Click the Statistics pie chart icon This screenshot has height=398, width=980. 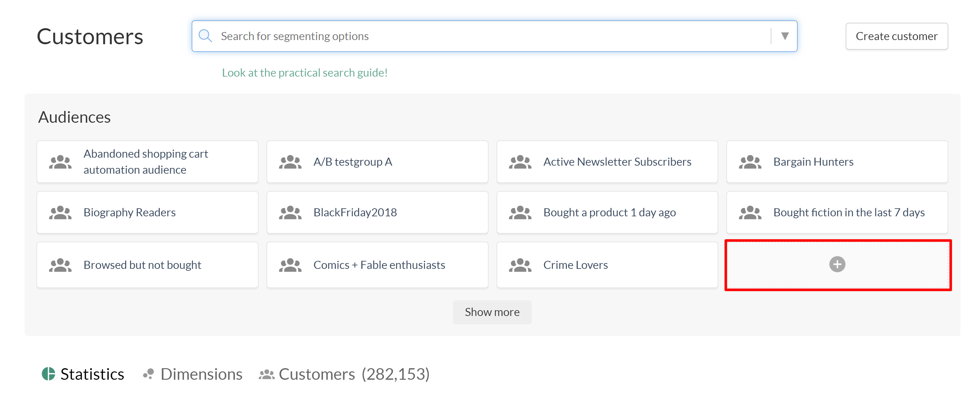coord(48,374)
